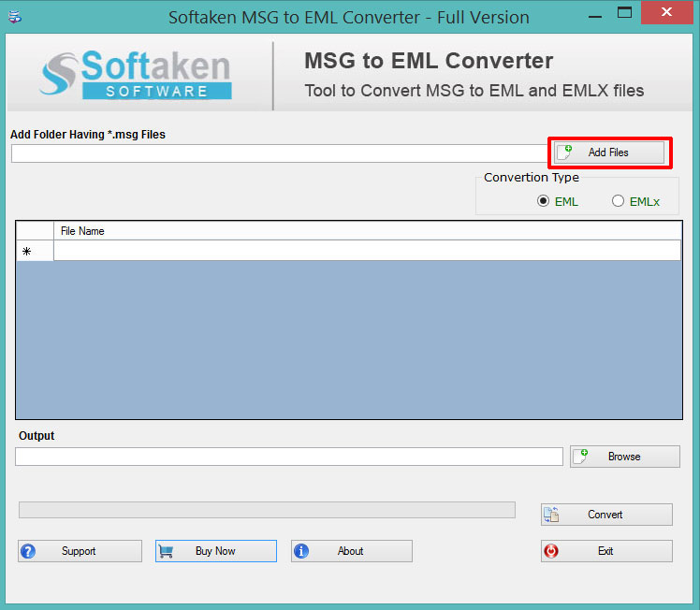Click the blue info About icon

301,551
